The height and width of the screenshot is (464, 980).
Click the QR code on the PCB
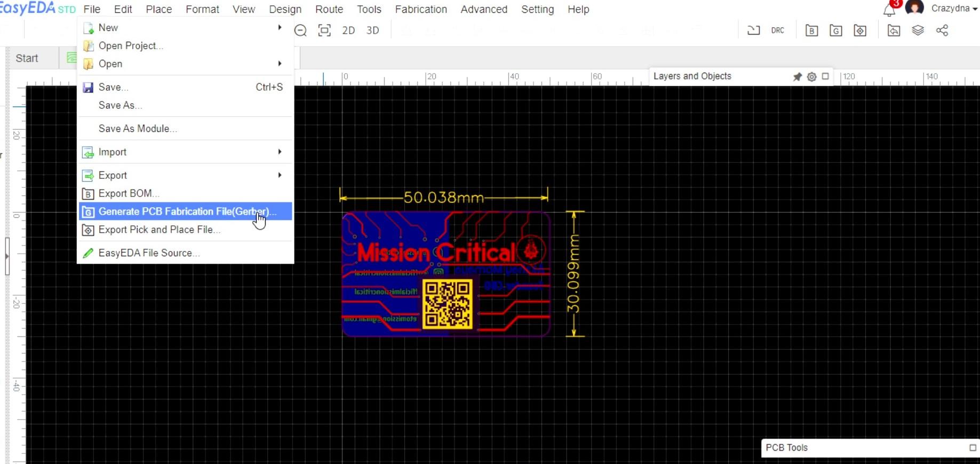[448, 304]
